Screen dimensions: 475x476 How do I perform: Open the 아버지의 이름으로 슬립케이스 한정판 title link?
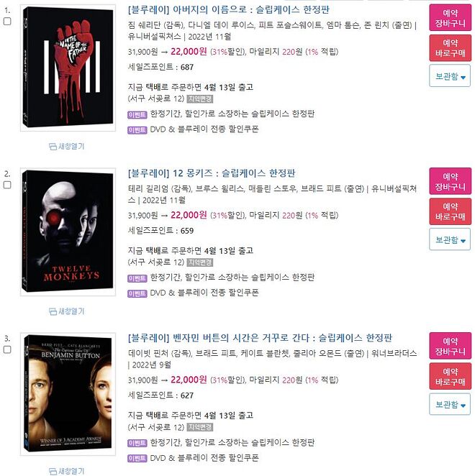[229, 10]
